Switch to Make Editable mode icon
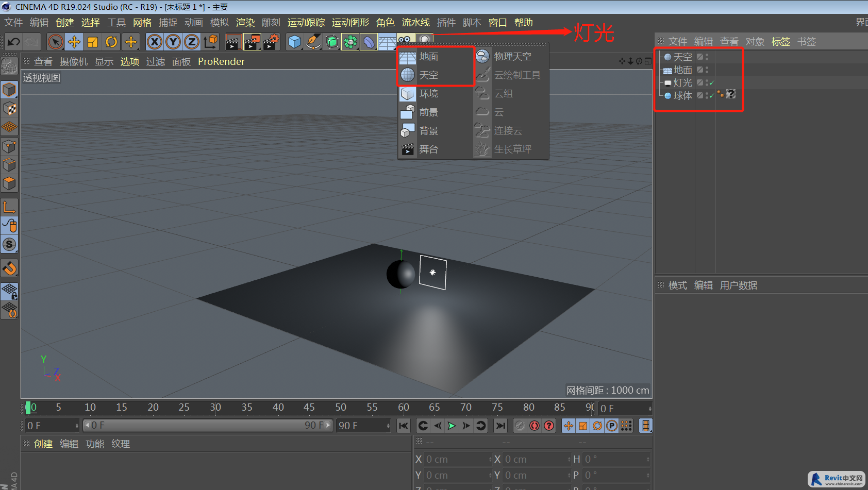The height and width of the screenshot is (490, 868). tap(9, 66)
